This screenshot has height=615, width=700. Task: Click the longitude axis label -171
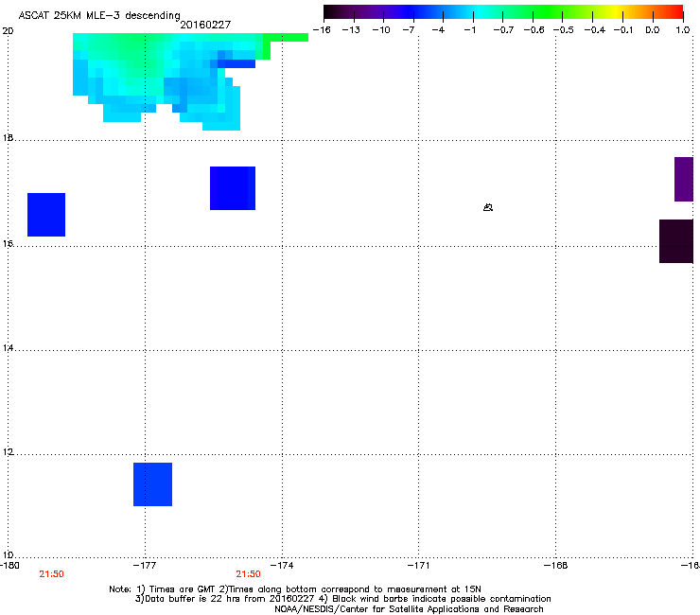coord(418,566)
